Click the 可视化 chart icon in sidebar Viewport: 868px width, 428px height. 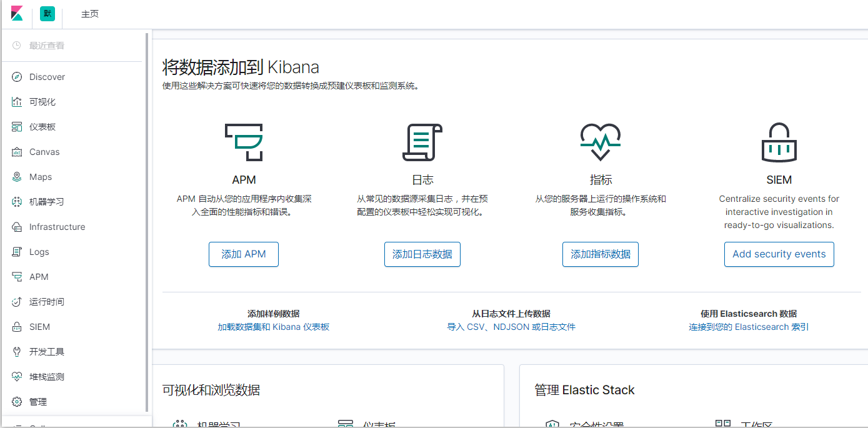pyautogui.click(x=17, y=102)
